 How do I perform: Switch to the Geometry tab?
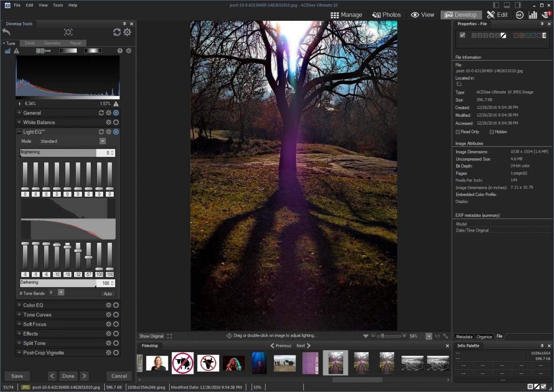click(x=52, y=43)
